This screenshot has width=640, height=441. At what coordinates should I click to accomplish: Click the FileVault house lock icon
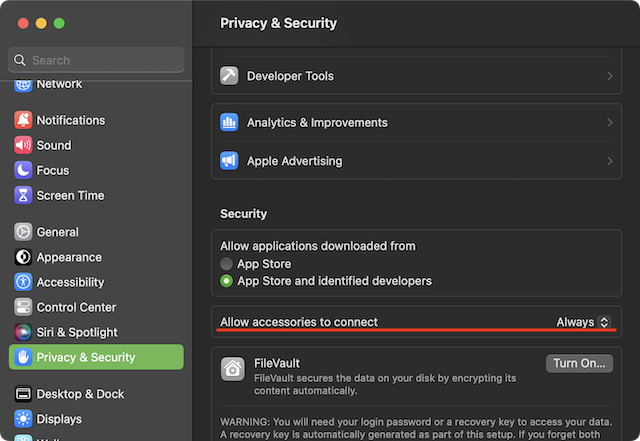(232, 370)
